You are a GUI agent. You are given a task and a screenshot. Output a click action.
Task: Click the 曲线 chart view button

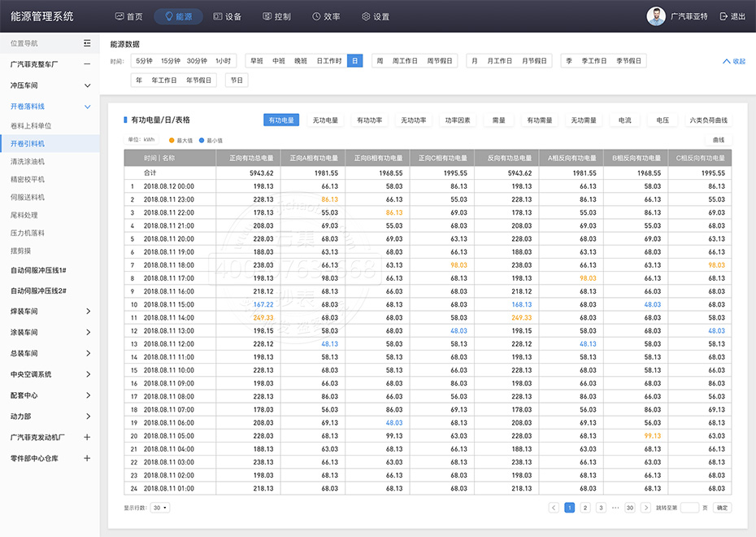(718, 140)
